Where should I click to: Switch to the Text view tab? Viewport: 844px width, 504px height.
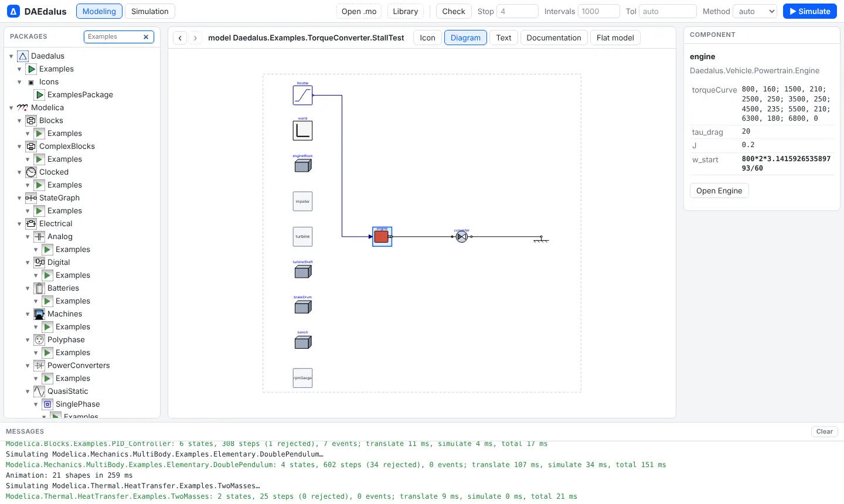tap(503, 38)
